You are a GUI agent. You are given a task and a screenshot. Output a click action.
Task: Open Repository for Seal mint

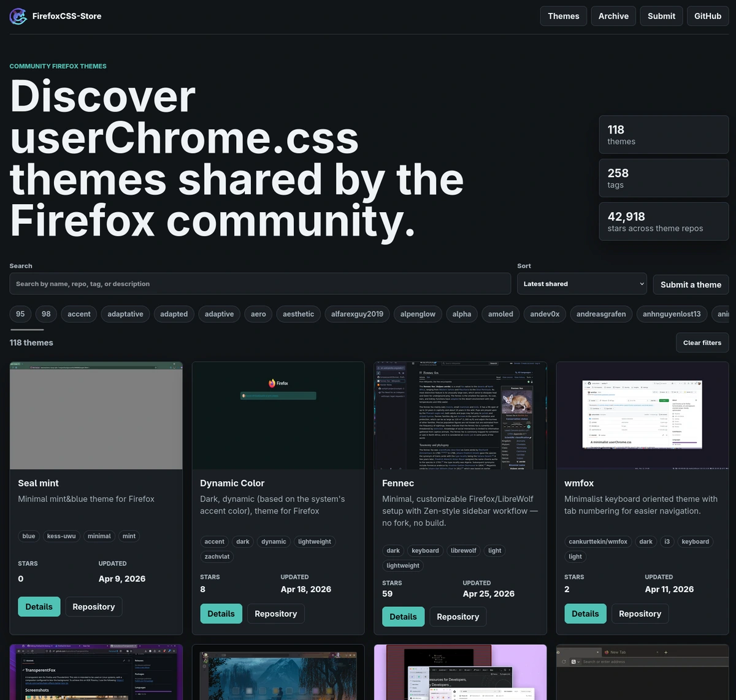click(x=94, y=607)
